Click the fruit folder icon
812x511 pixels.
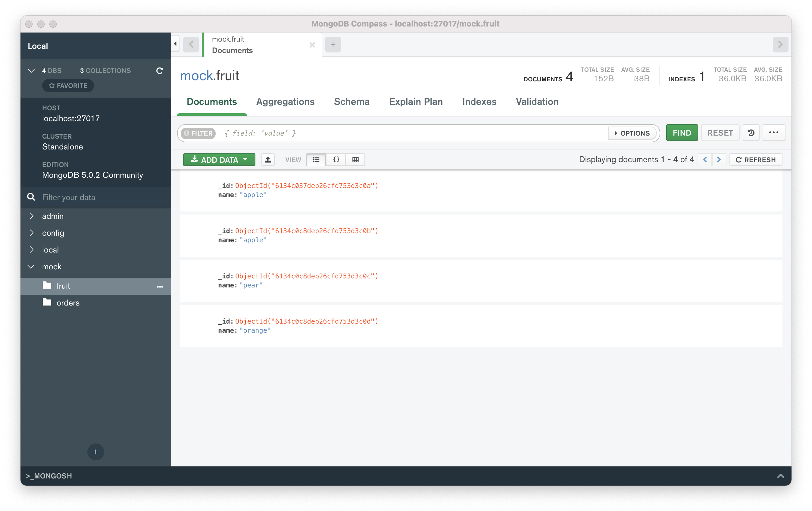click(47, 285)
